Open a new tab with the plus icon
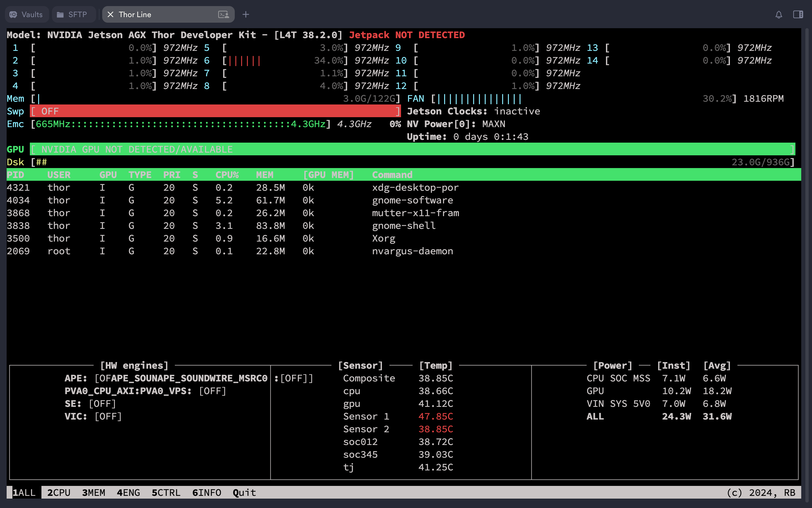The height and width of the screenshot is (508, 812). pyautogui.click(x=246, y=14)
